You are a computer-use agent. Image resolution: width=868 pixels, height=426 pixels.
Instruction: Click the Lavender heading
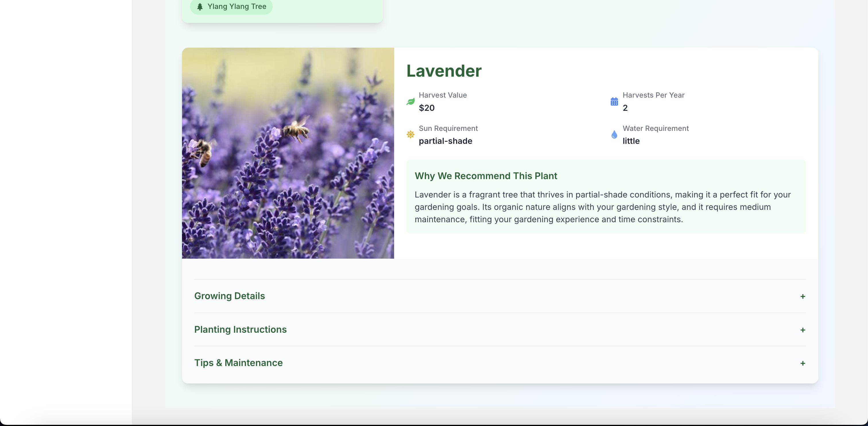(x=443, y=71)
